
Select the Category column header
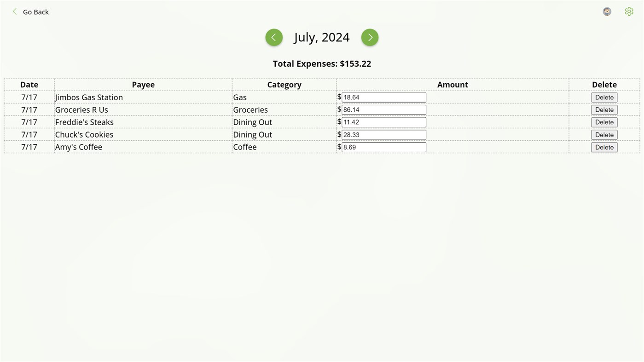(284, 85)
